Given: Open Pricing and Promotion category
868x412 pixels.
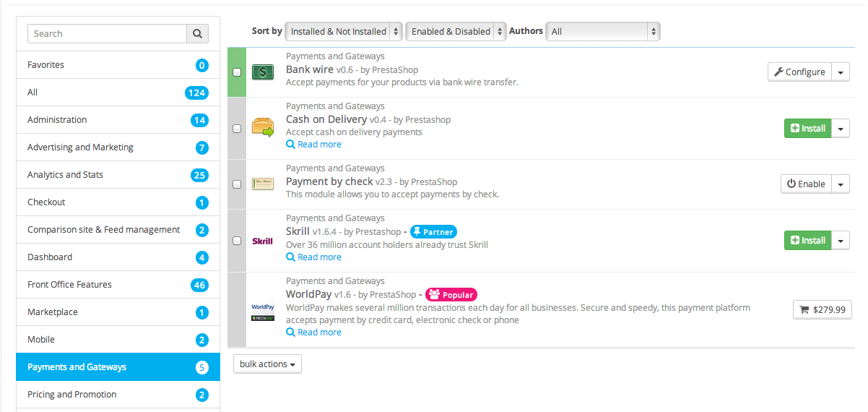Looking at the screenshot, I should 118,395.
